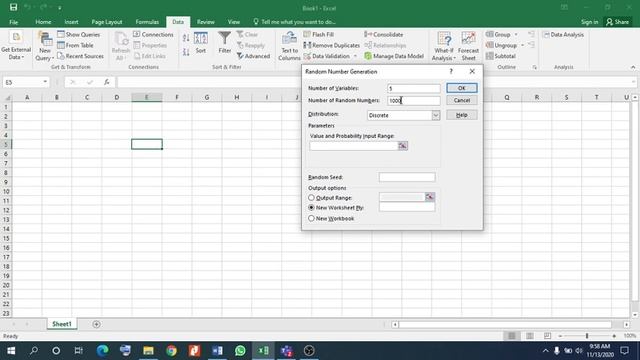This screenshot has height=360, width=640.
Task: Open the Review tab
Action: click(206, 22)
